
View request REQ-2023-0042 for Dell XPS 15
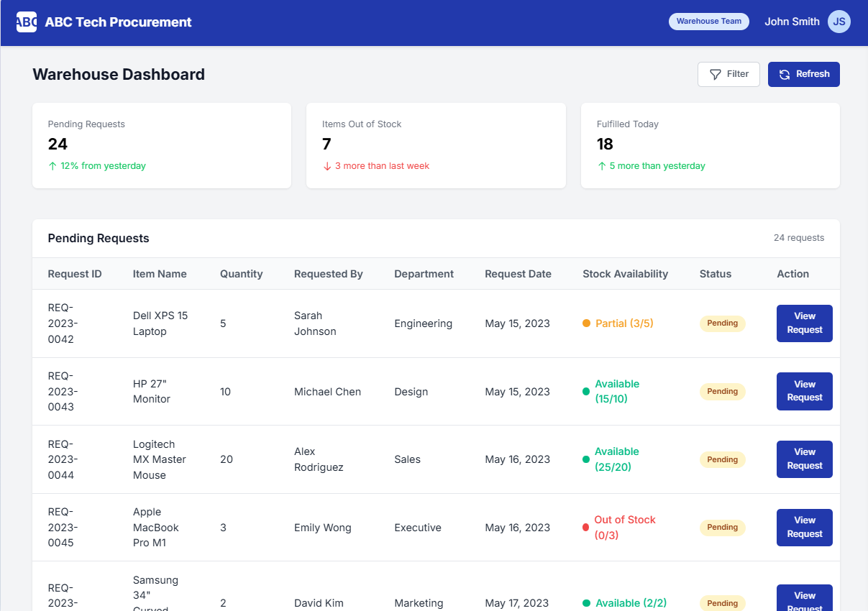pos(804,323)
